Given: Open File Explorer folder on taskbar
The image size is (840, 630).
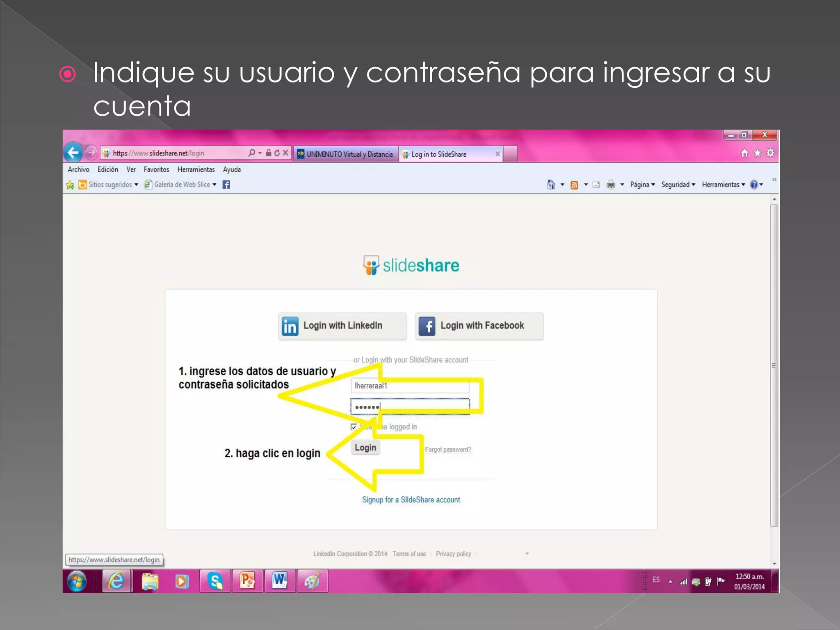Looking at the screenshot, I should tap(150, 581).
